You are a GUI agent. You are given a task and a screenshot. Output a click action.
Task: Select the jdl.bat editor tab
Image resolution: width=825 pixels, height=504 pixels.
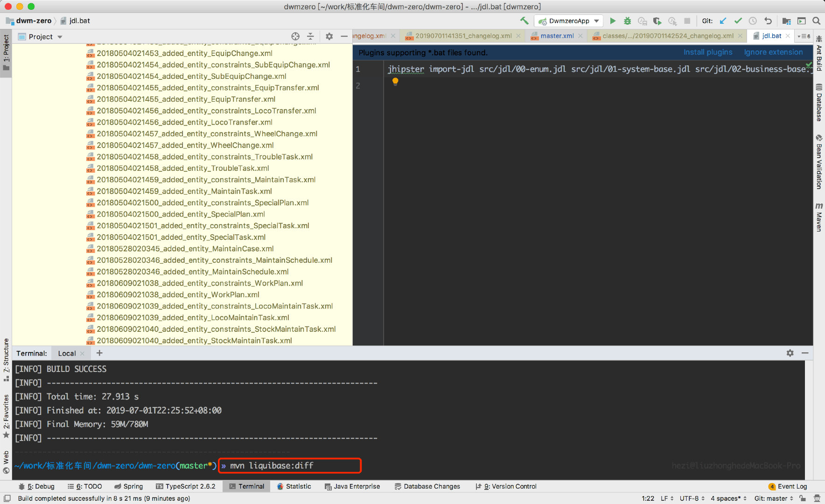[x=771, y=36]
